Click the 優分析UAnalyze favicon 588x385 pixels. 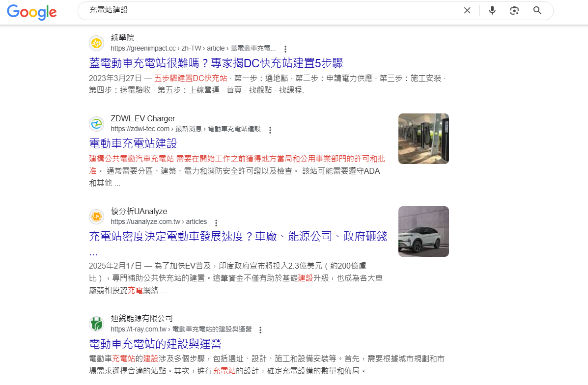(x=97, y=216)
